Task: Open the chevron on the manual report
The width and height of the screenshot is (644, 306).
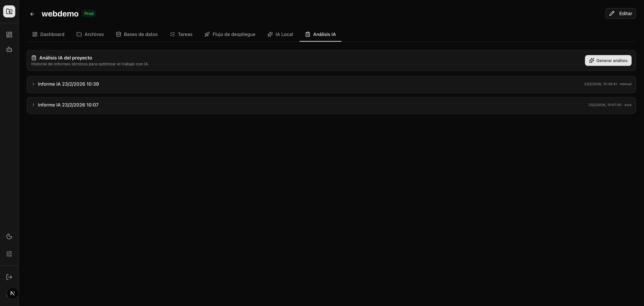Action: coord(34,84)
